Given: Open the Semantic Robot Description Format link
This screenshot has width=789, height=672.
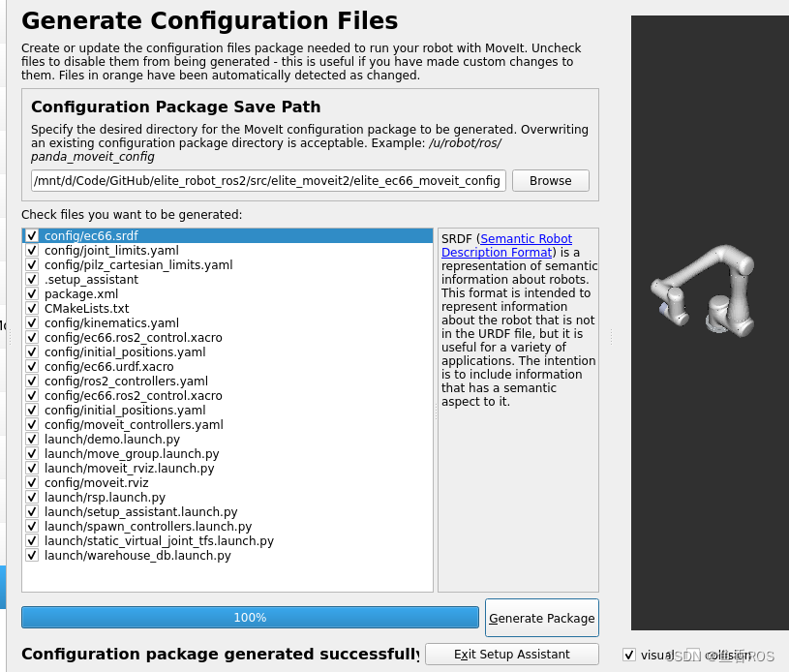Looking at the screenshot, I should click(x=506, y=246).
